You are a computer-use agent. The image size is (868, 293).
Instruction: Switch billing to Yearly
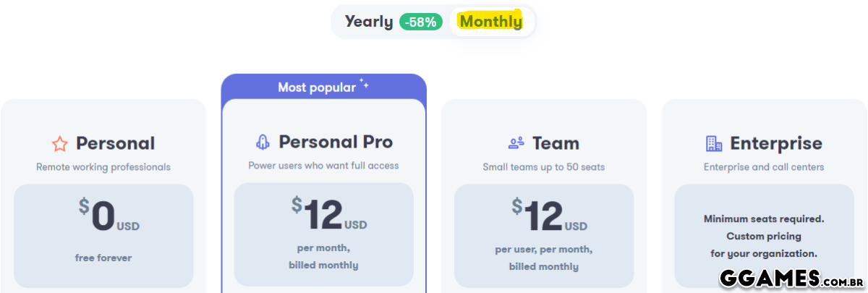coord(369,22)
